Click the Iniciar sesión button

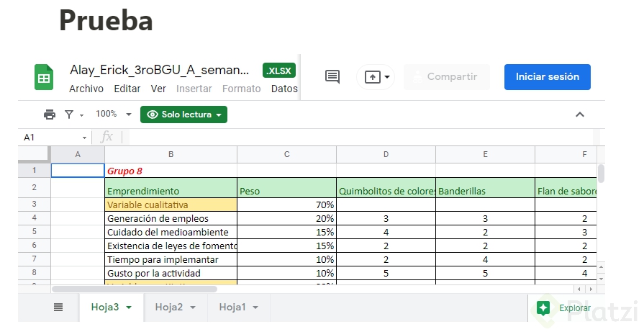pos(547,76)
